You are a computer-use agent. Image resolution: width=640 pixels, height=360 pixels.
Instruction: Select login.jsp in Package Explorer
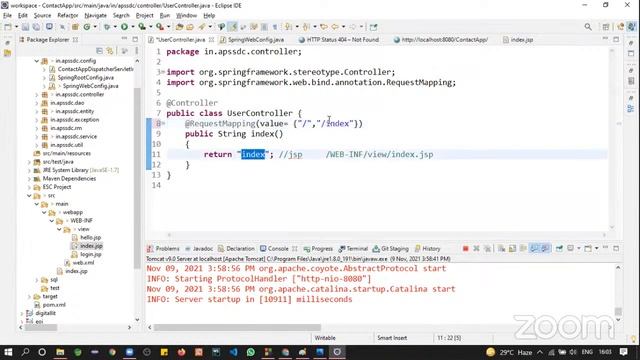[87, 254]
